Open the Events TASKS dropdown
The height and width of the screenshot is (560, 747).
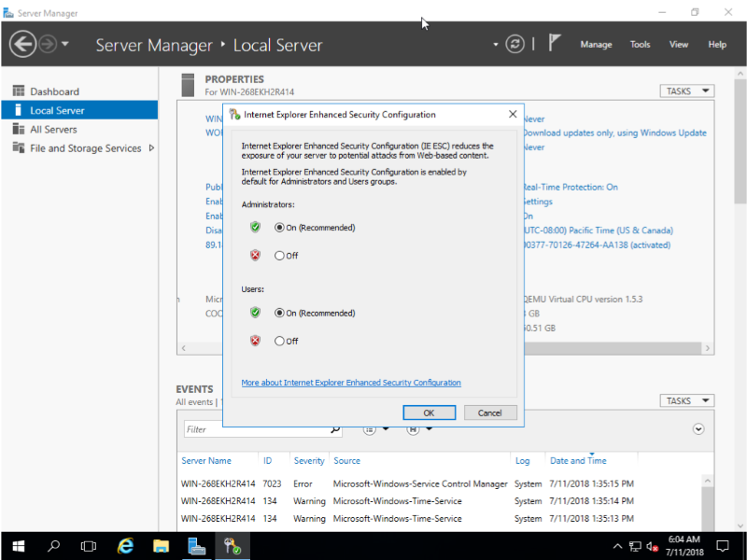(x=686, y=401)
